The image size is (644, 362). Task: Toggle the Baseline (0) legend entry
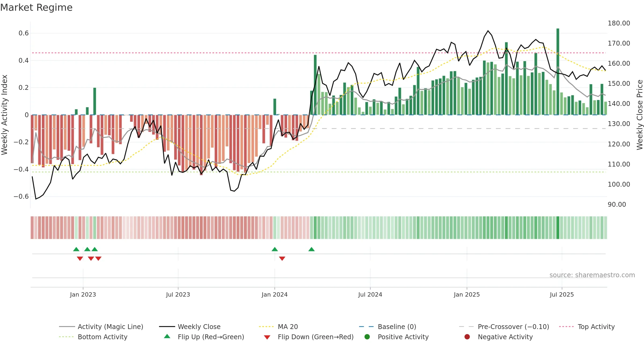(387, 327)
